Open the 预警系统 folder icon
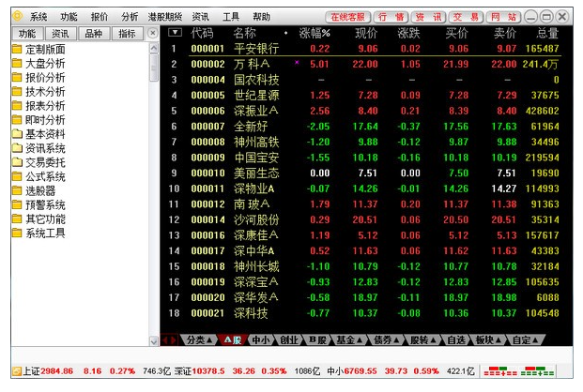 (17, 204)
